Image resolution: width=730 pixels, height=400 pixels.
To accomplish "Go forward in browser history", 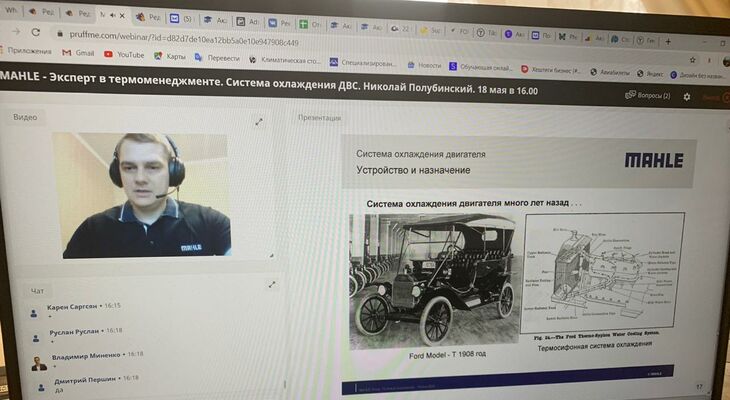I will 15,31.
